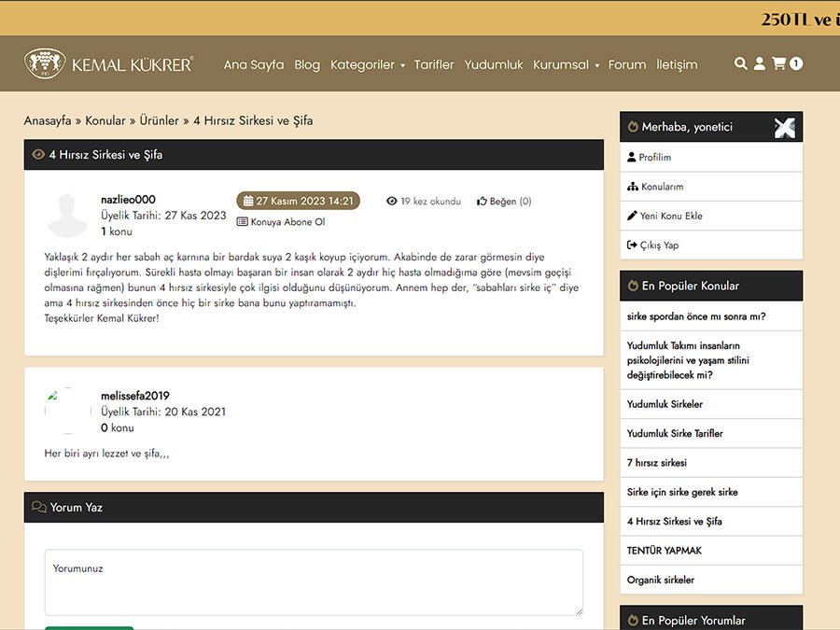The image size is (840, 630).
Task: Click the Kemal Kükrer logo
Action: pyautogui.click(x=109, y=63)
